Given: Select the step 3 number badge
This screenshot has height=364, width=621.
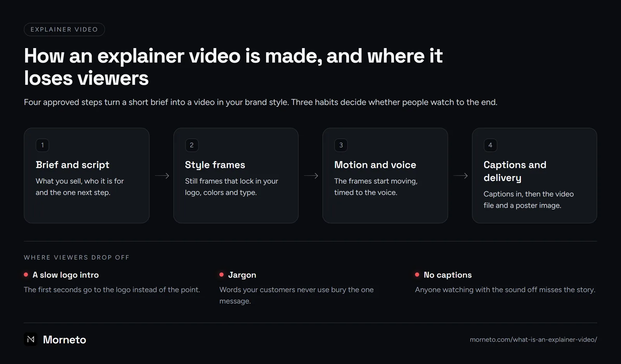Looking at the screenshot, I should click(341, 145).
